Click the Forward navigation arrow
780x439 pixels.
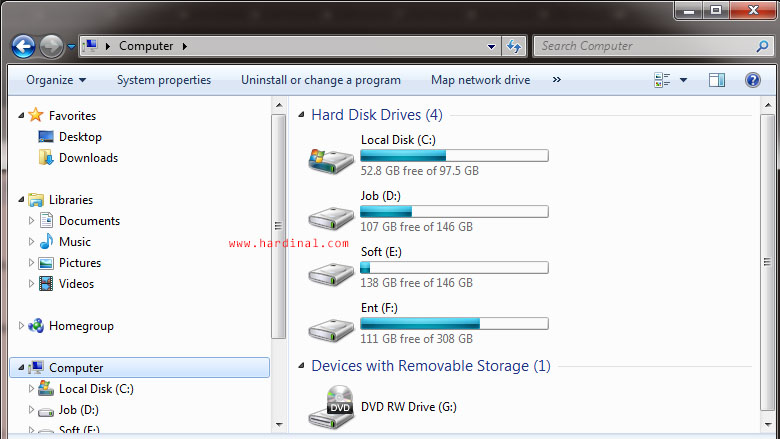click(x=51, y=47)
